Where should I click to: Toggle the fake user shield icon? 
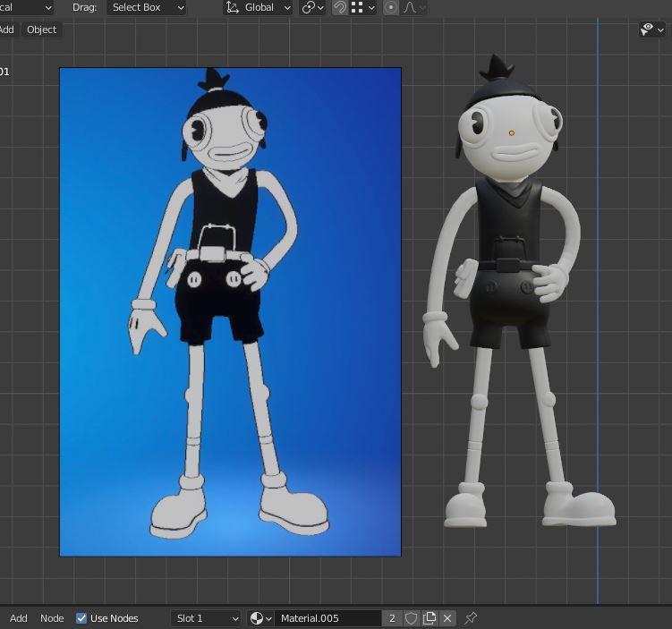pyautogui.click(x=412, y=618)
